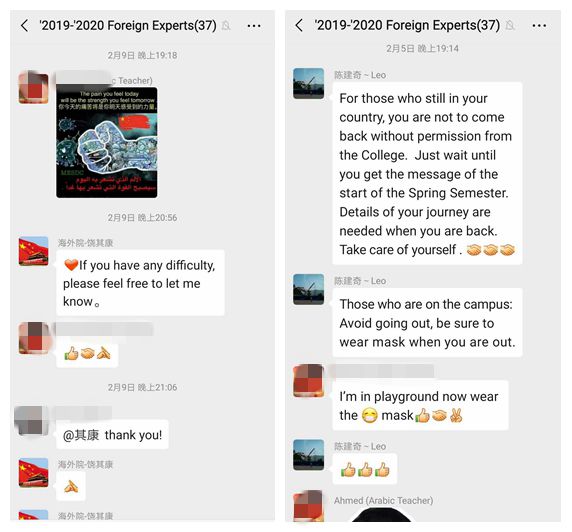Tap the muted bell icon in the left header
Image resolution: width=572 pixels, height=532 pixels.
[226, 26]
